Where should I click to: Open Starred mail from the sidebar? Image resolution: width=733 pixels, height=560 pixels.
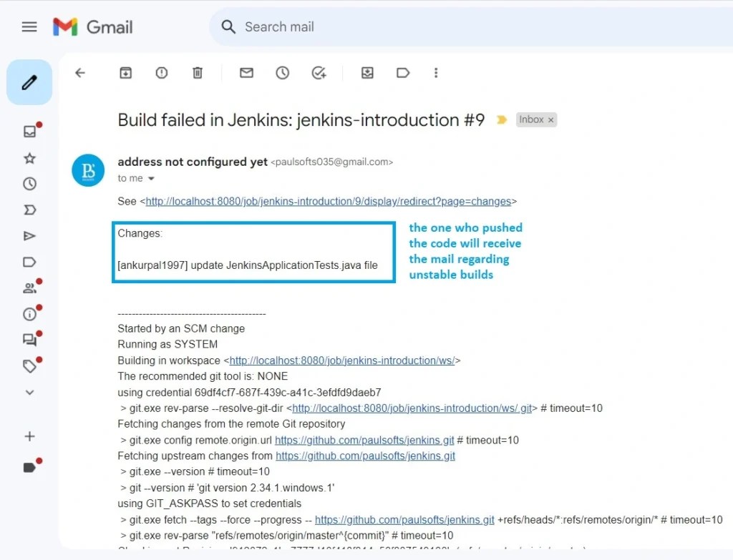coord(29,157)
